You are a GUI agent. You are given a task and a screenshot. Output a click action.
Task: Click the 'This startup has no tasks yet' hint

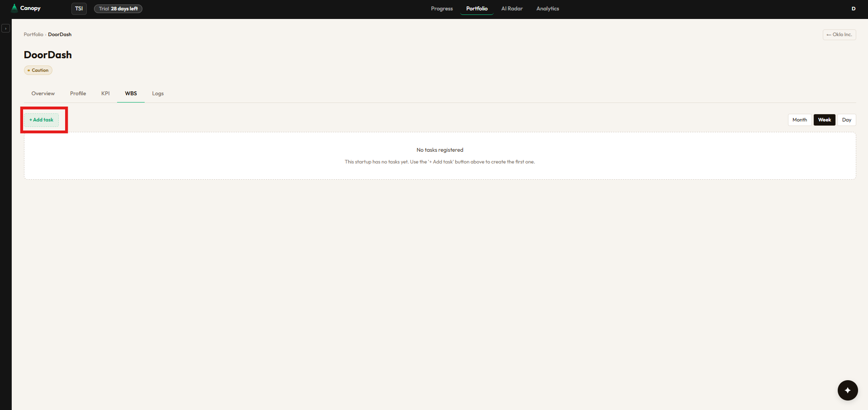(440, 162)
